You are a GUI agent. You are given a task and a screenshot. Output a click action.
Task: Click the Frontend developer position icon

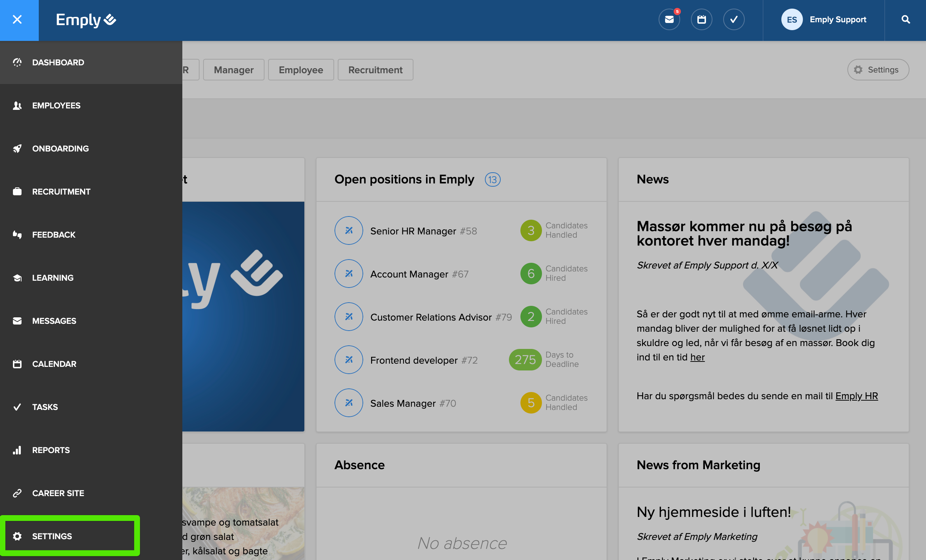[x=349, y=360]
